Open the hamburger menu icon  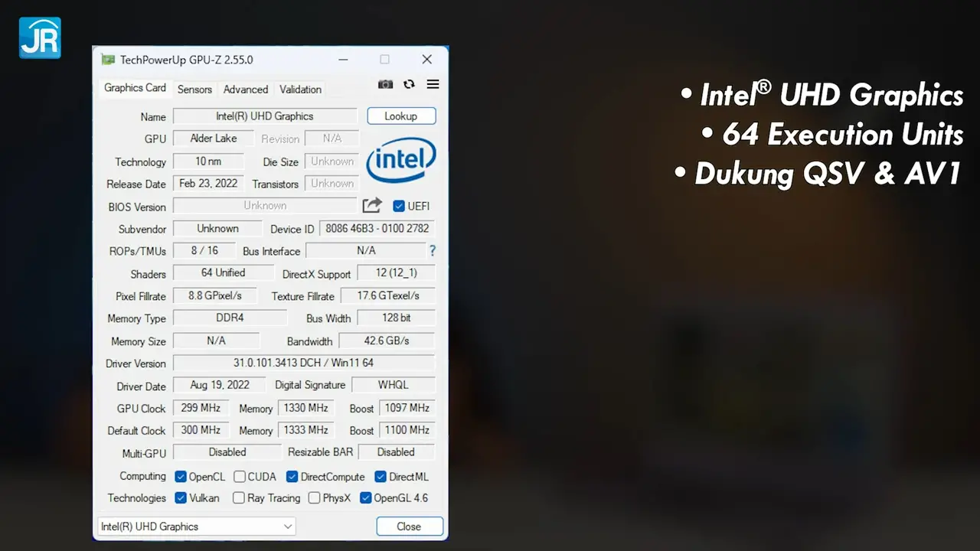[x=433, y=84]
